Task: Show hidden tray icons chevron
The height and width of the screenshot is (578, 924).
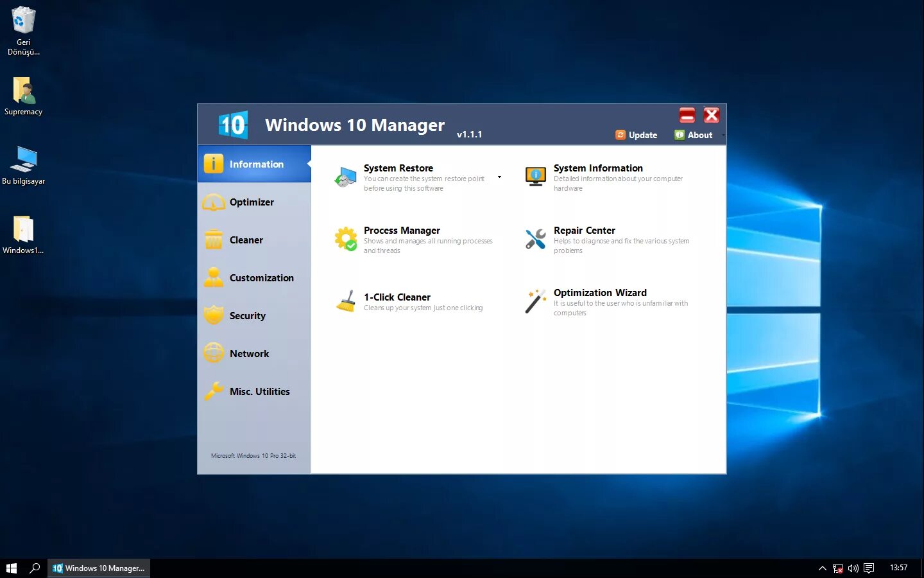Action: 822,568
